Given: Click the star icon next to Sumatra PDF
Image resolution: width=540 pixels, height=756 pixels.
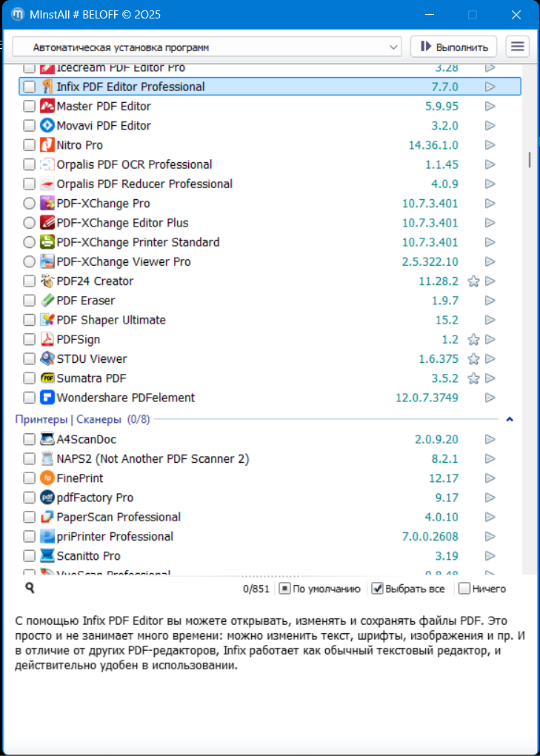Looking at the screenshot, I should pyautogui.click(x=473, y=378).
